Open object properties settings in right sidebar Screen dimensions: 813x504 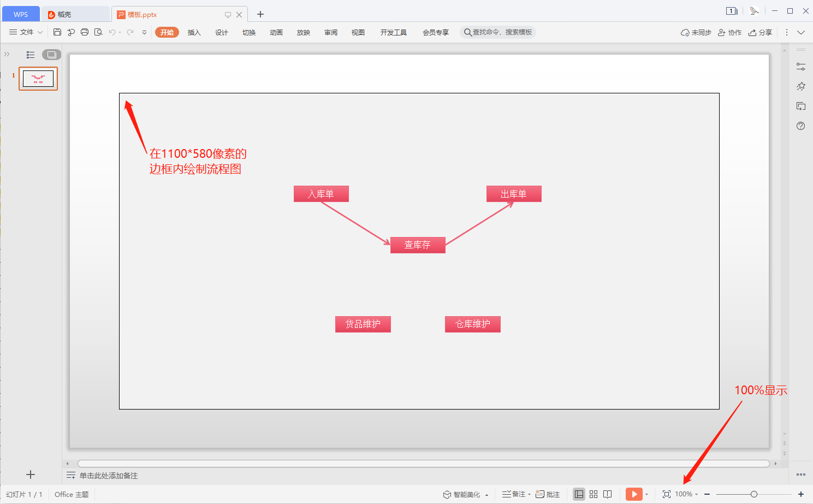[801, 67]
